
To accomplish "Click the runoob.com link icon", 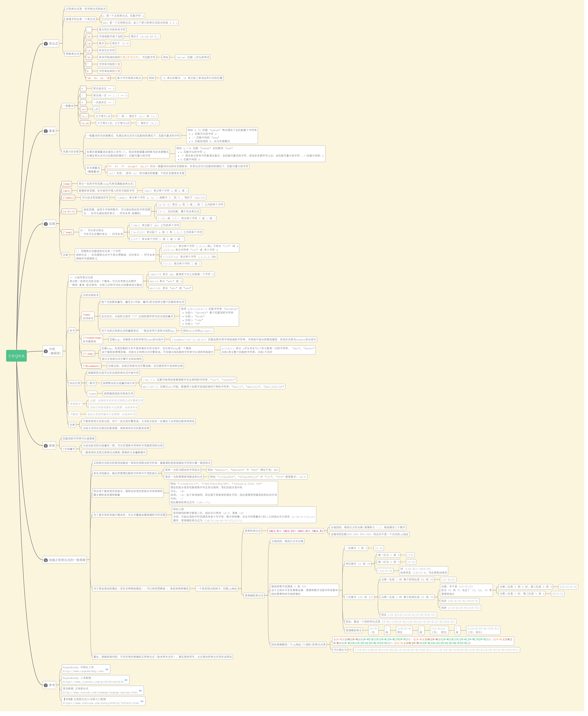I will 140,690.
